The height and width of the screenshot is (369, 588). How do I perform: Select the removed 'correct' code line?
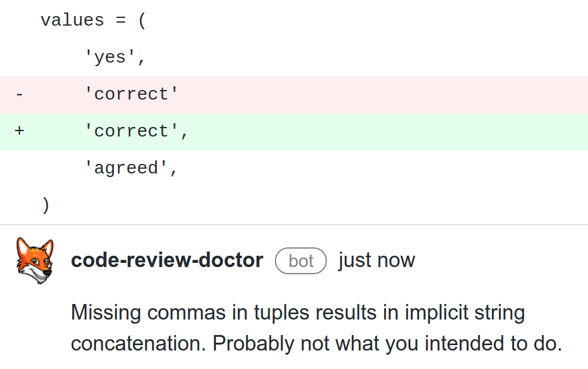click(294, 95)
